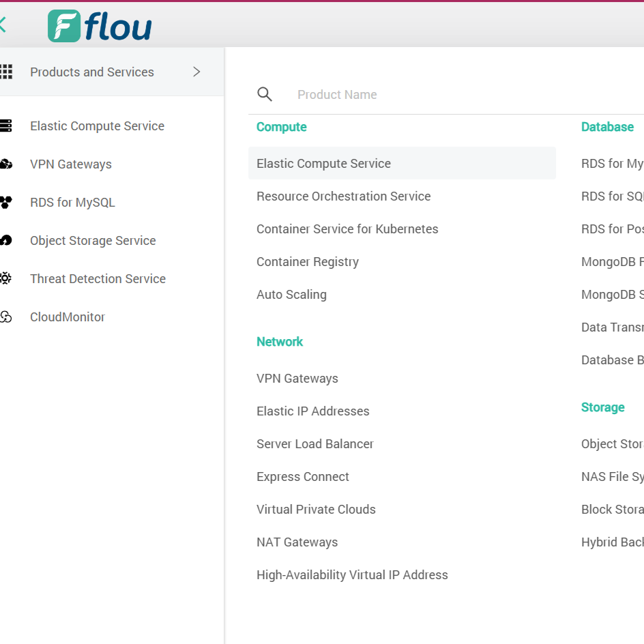Select CloudMonitor in the sidebar
Screen dimensions: 644x644
(68, 317)
